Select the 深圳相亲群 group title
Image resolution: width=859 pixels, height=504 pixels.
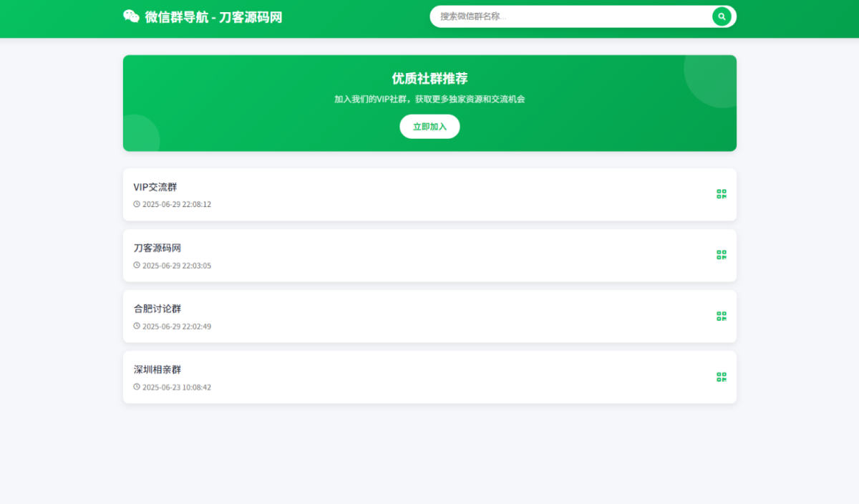click(x=157, y=369)
